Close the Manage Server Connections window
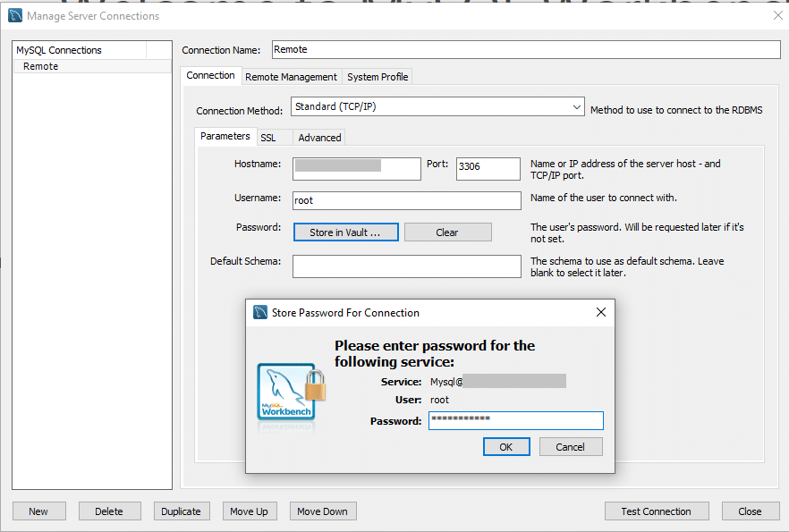Image resolution: width=789 pixels, height=532 pixels. coord(778,15)
